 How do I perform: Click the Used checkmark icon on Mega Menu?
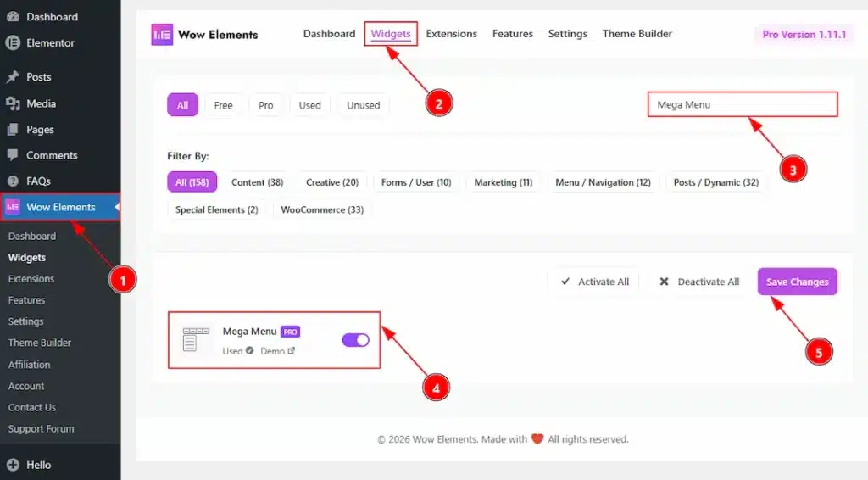(250, 350)
